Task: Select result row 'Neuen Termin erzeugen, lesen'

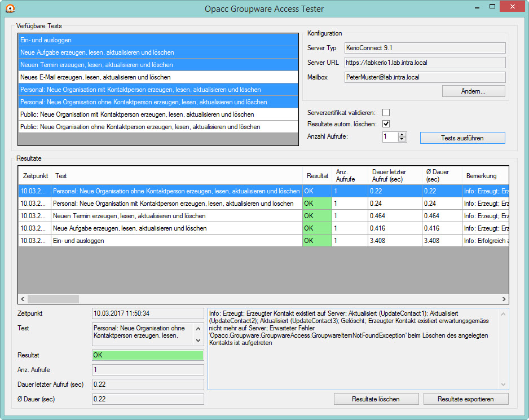Action: 263,216
